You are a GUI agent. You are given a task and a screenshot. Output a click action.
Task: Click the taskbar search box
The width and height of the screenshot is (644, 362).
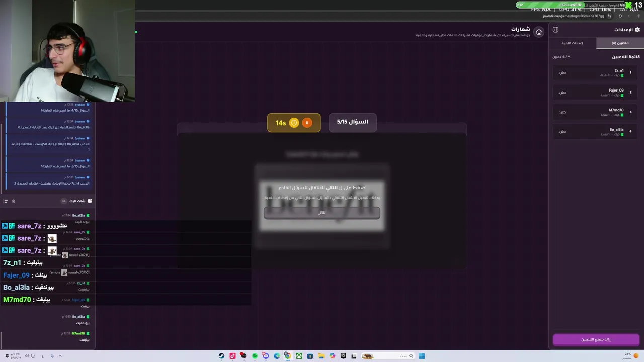(x=388, y=356)
